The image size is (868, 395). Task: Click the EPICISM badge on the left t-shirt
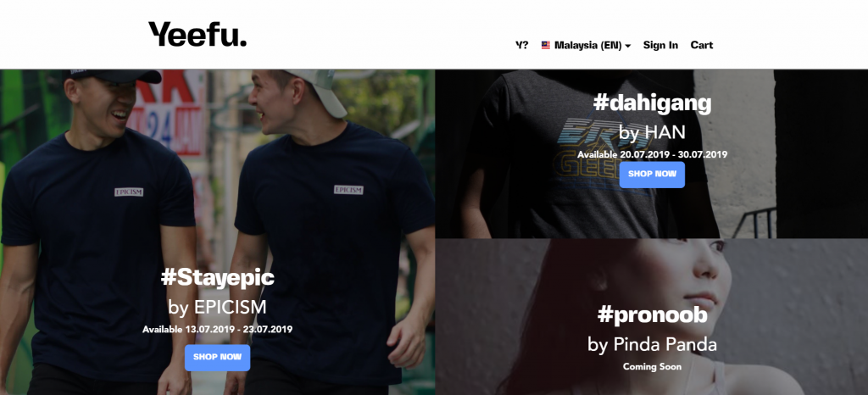[129, 192]
